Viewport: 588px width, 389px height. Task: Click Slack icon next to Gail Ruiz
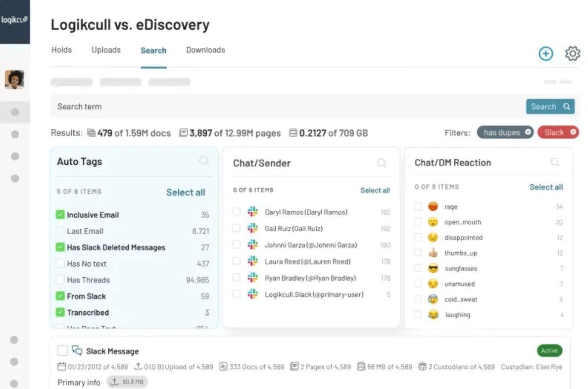pyautogui.click(x=253, y=228)
